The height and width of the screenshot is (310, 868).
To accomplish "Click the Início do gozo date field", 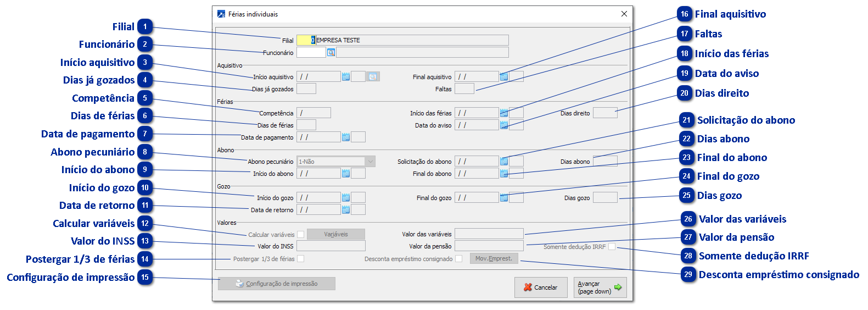I will pyautogui.click(x=318, y=197).
